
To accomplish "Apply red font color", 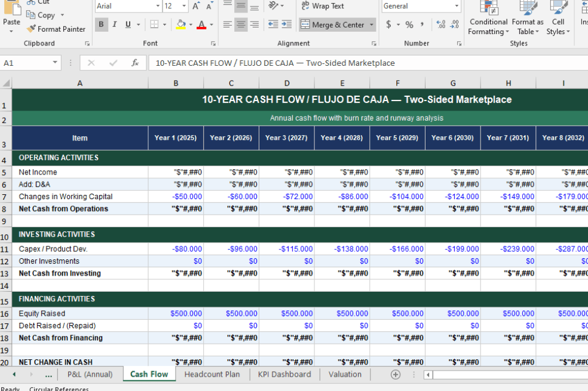I will pos(201,25).
